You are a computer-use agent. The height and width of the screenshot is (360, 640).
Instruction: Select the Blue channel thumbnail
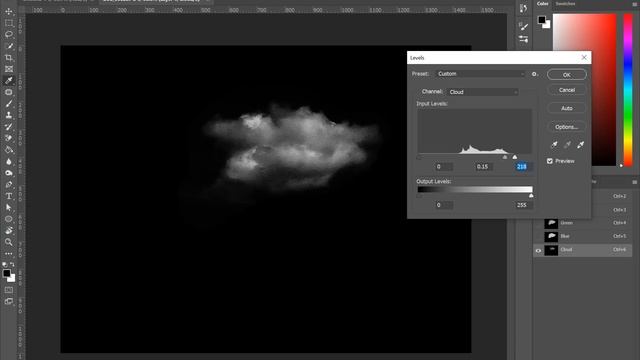pyautogui.click(x=551, y=236)
